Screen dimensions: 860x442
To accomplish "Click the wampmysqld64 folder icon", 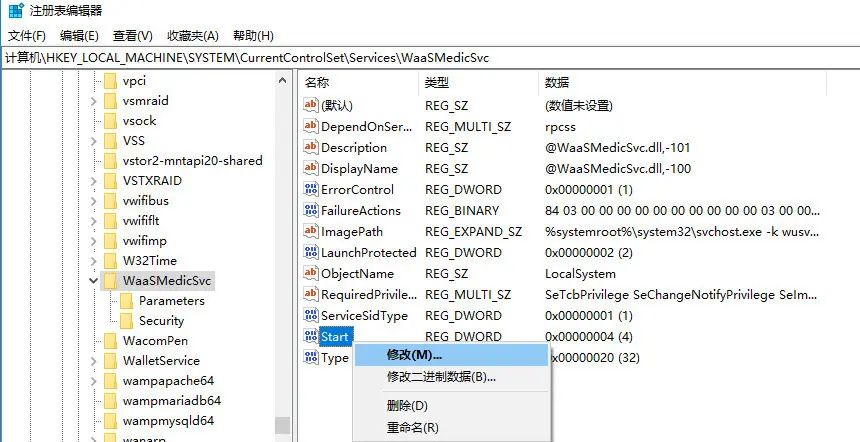I will 110,421.
